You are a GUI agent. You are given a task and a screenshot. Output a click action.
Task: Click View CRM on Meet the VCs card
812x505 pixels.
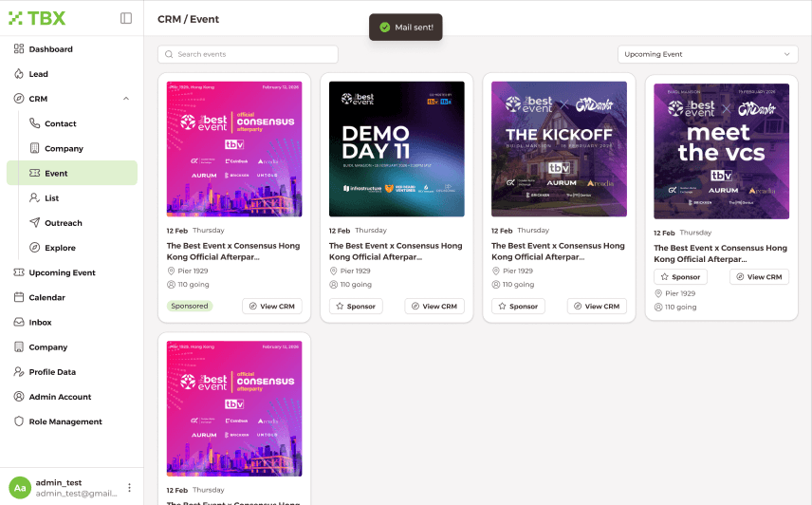pyautogui.click(x=759, y=277)
